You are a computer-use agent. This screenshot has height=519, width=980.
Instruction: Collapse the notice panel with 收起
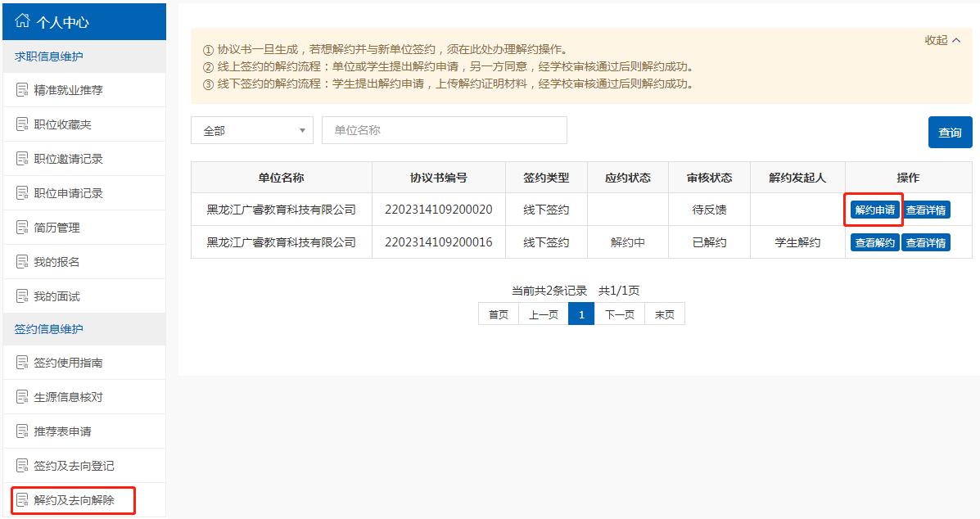[942, 40]
